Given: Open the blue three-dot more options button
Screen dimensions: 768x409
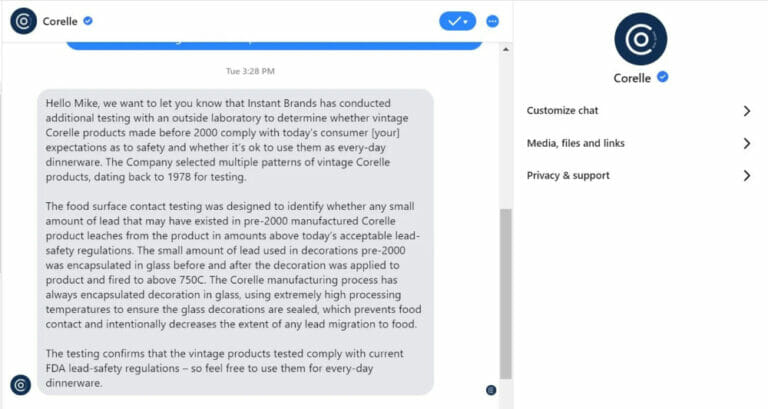Looking at the screenshot, I should [492, 21].
